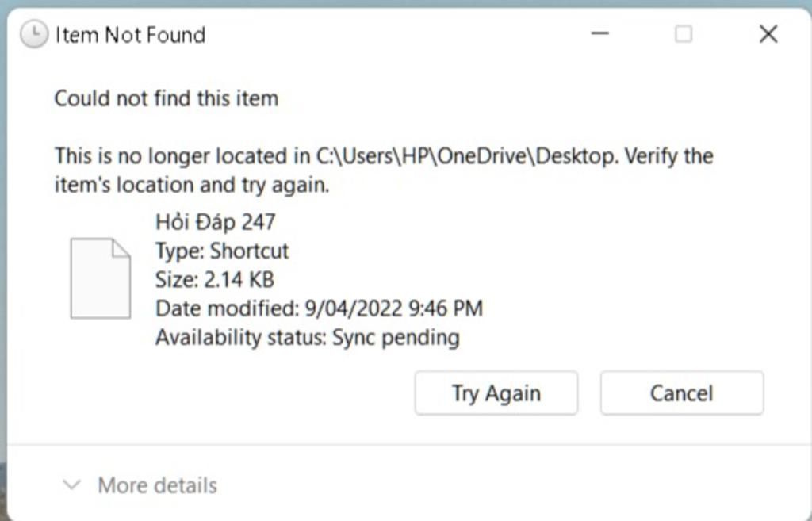Click the greyed-out maximize button
Screen dimensions: 812x521
684,34
